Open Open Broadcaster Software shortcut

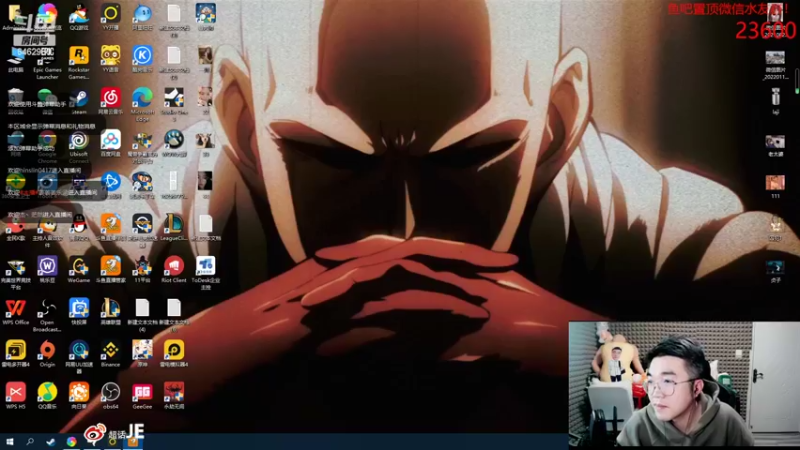pyautogui.click(x=47, y=315)
